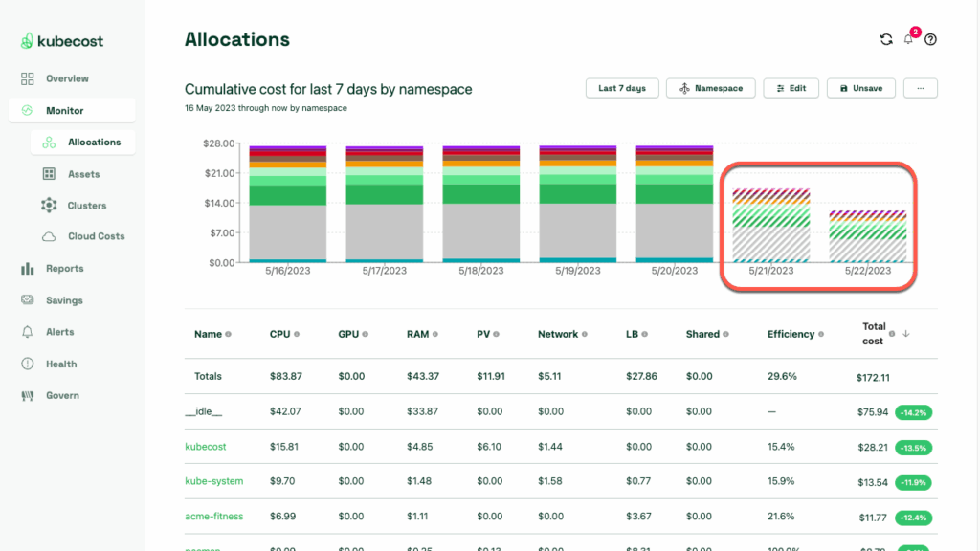Viewport: 980px width, 551px height.
Task: Open the kubecost namespace link
Action: [x=205, y=447]
